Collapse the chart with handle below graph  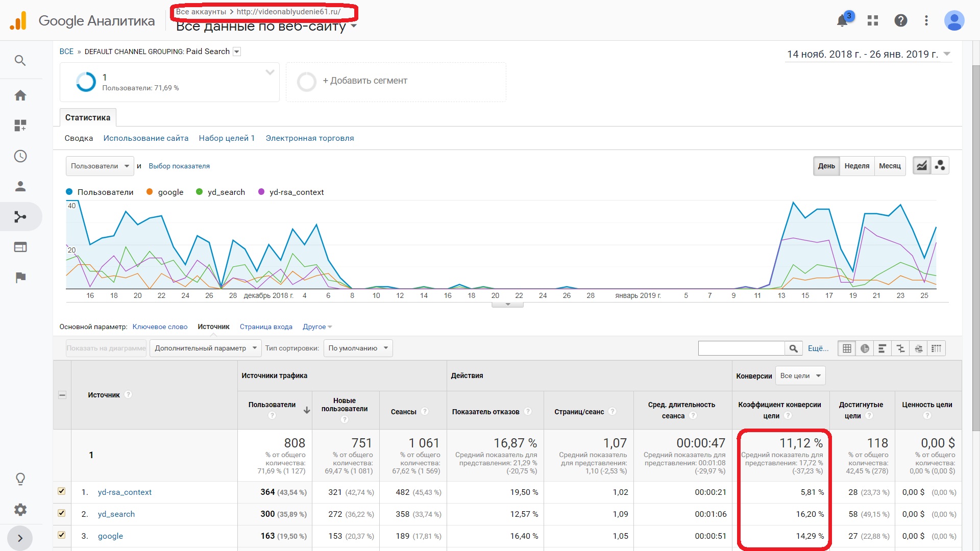click(x=507, y=305)
